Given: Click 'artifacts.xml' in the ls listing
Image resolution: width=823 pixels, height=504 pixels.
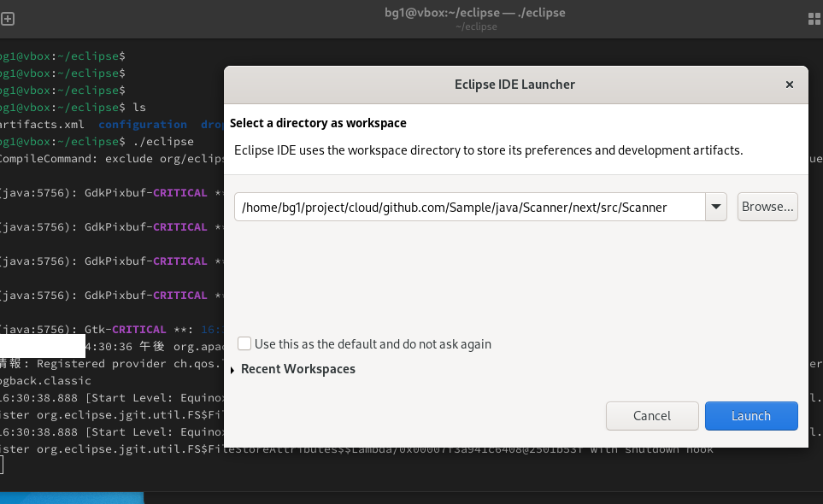Looking at the screenshot, I should pyautogui.click(x=36, y=124).
